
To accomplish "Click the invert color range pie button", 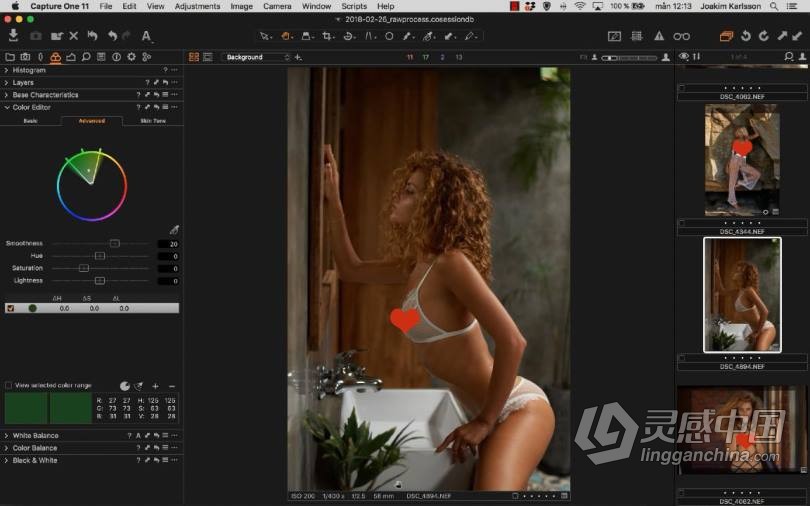I will (124, 386).
